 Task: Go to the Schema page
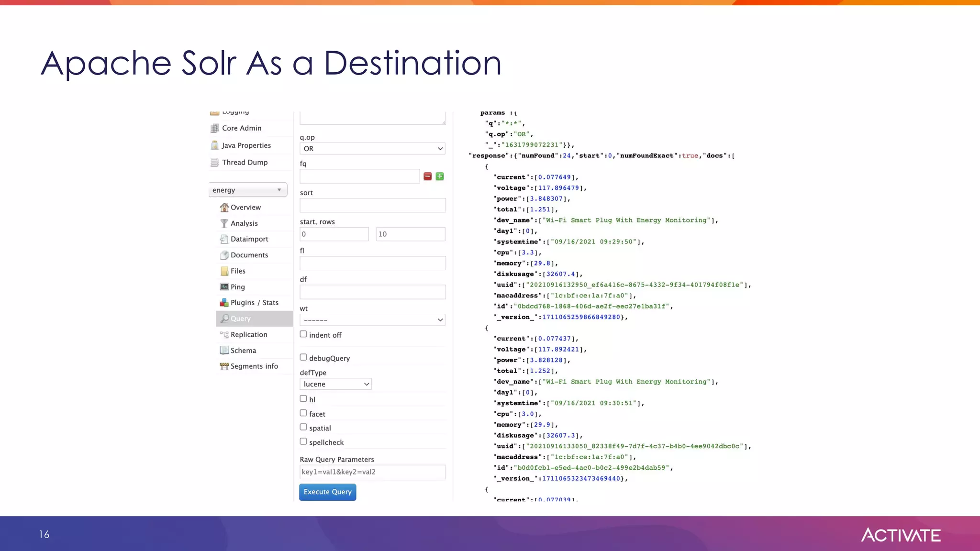243,351
